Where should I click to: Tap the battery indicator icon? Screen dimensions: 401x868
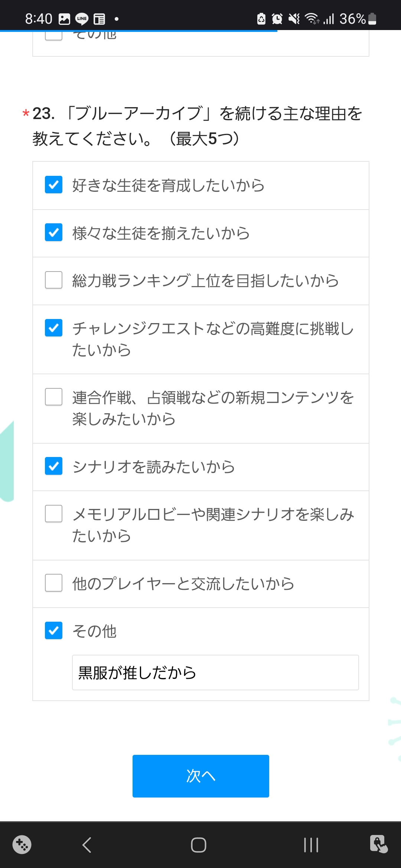click(372, 19)
